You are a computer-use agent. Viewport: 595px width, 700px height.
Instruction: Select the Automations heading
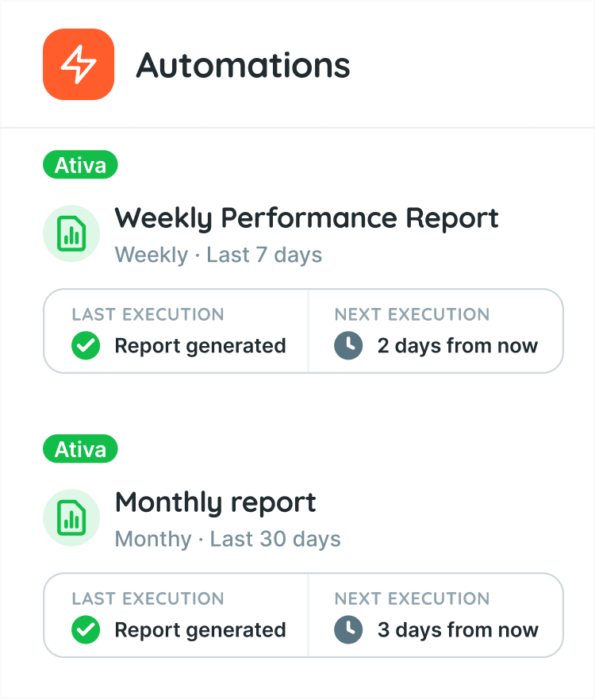coord(243,65)
